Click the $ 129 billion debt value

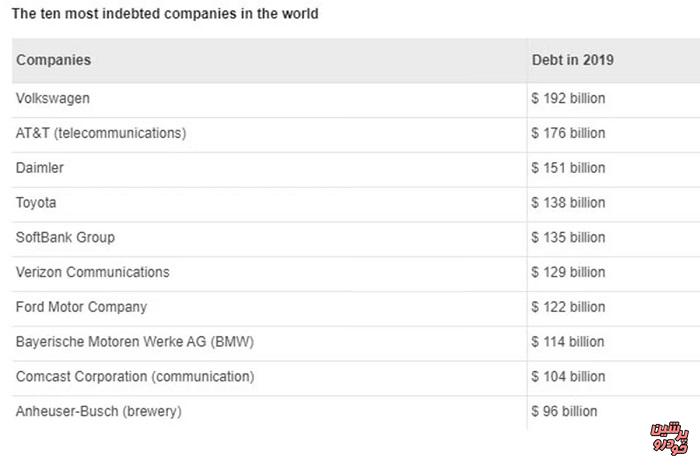568,272
